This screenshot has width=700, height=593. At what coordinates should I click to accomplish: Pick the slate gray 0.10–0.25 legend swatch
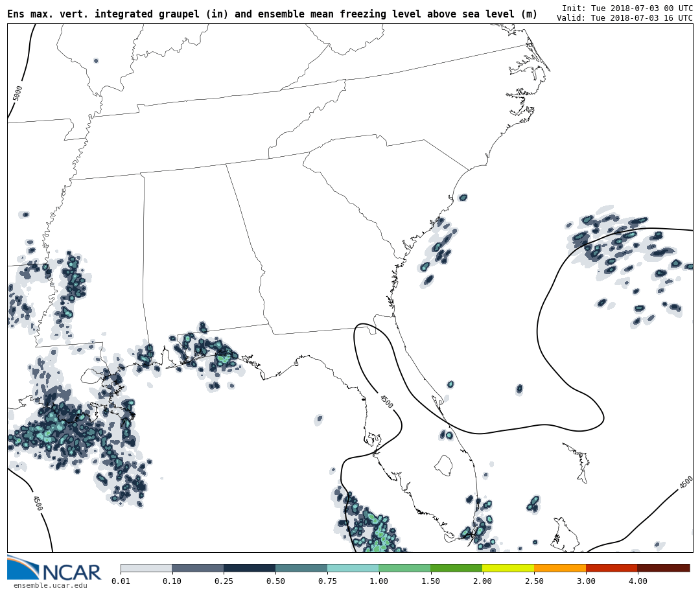(x=198, y=568)
